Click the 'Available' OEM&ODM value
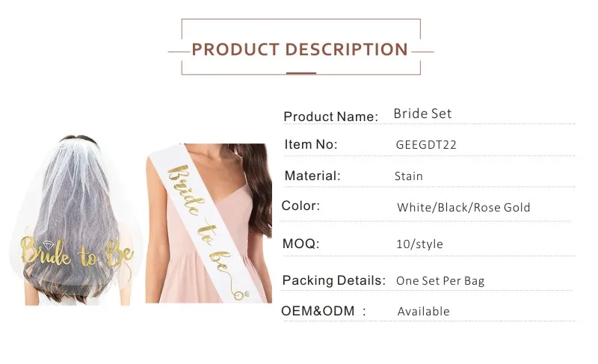Image resolution: width=598 pixels, height=364 pixels. [424, 311]
